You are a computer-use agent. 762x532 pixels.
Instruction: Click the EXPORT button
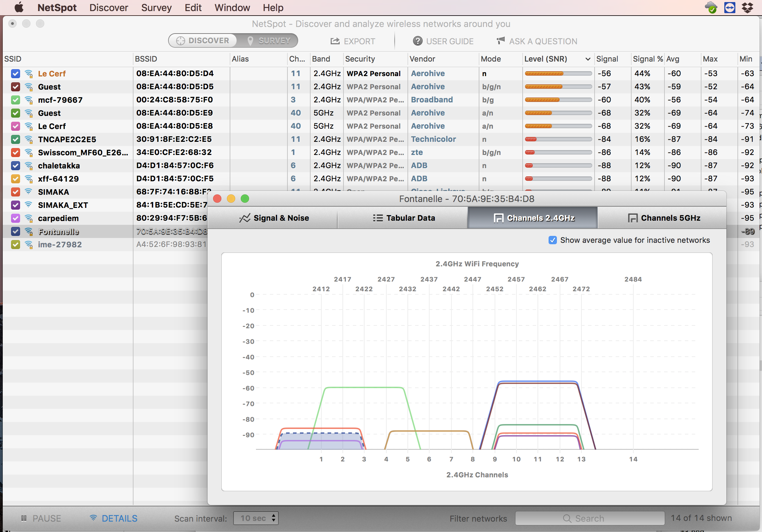[x=353, y=41]
